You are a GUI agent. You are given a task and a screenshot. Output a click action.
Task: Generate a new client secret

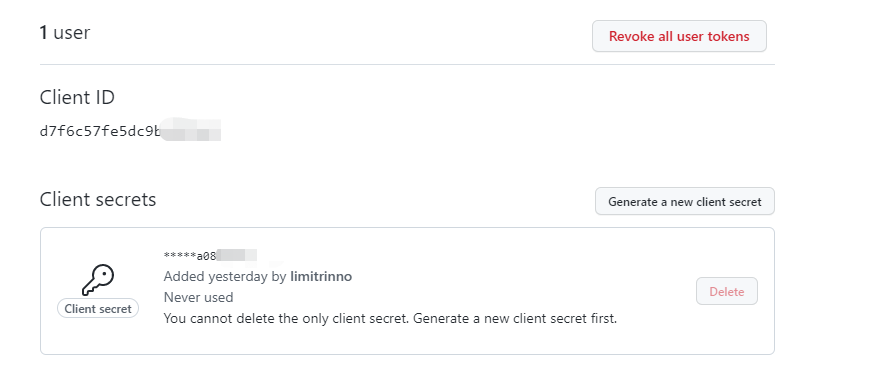pos(685,201)
